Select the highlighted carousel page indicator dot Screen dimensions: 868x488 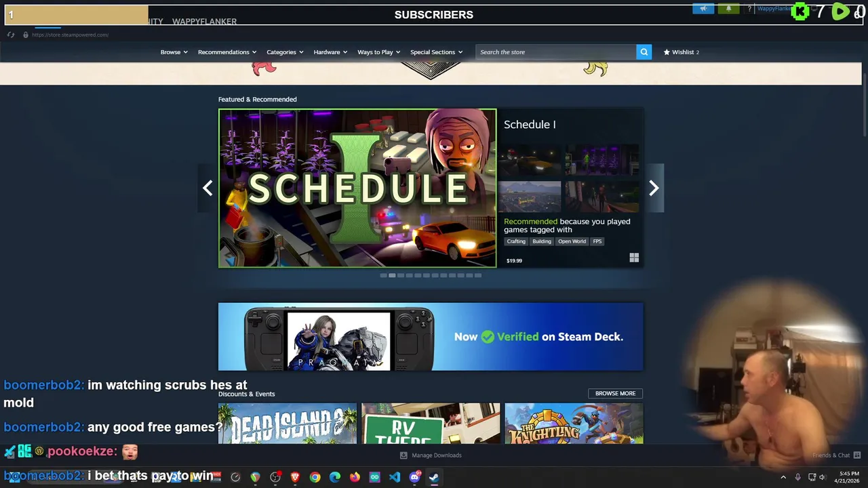[392, 275]
